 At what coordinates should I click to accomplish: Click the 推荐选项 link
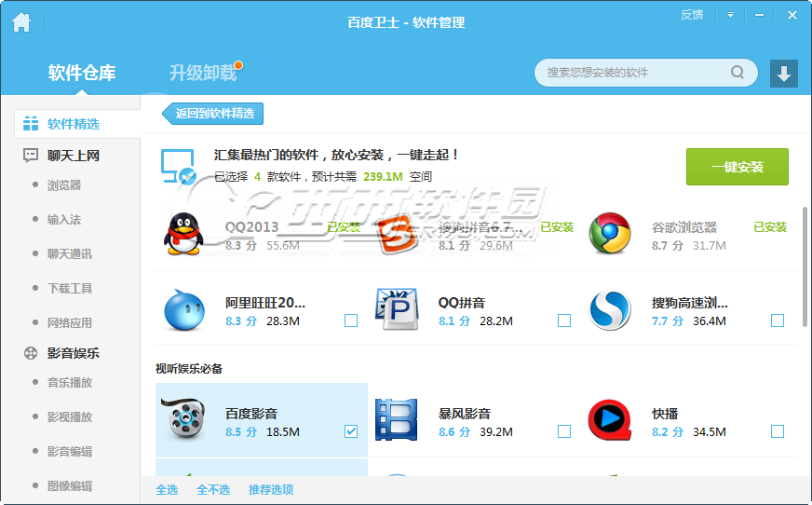pyautogui.click(x=271, y=489)
